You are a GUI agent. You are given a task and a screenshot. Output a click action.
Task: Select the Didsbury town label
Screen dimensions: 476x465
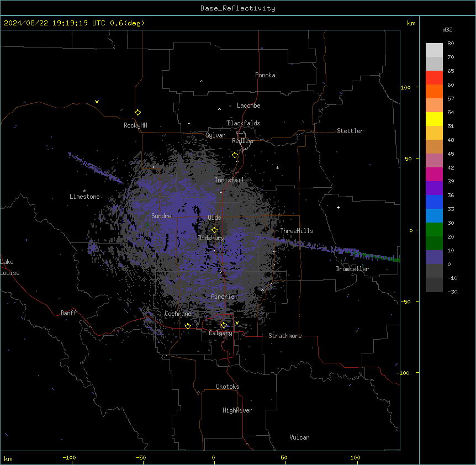[x=211, y=238]
